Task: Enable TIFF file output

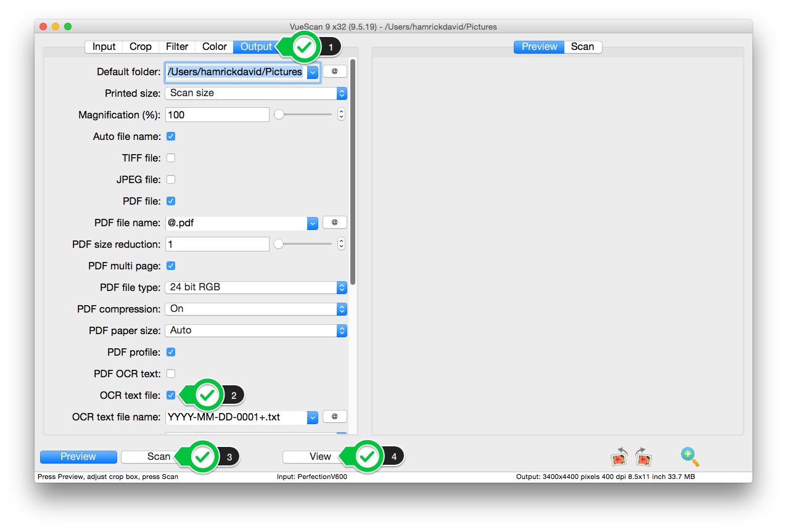Action: point(170,158)
